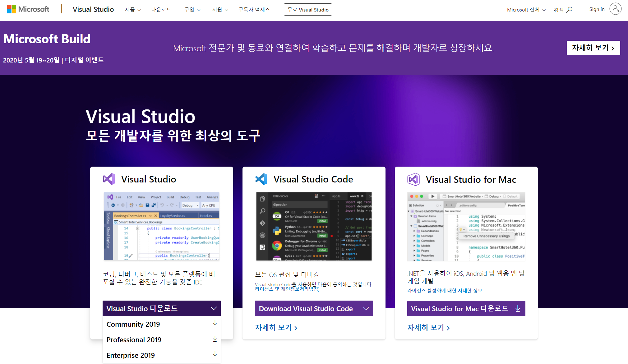This screenshot has width=628, height=364.
Task: Click 자세히 보기 on the Microsoft Build banner
Action: tap(593, 48)
